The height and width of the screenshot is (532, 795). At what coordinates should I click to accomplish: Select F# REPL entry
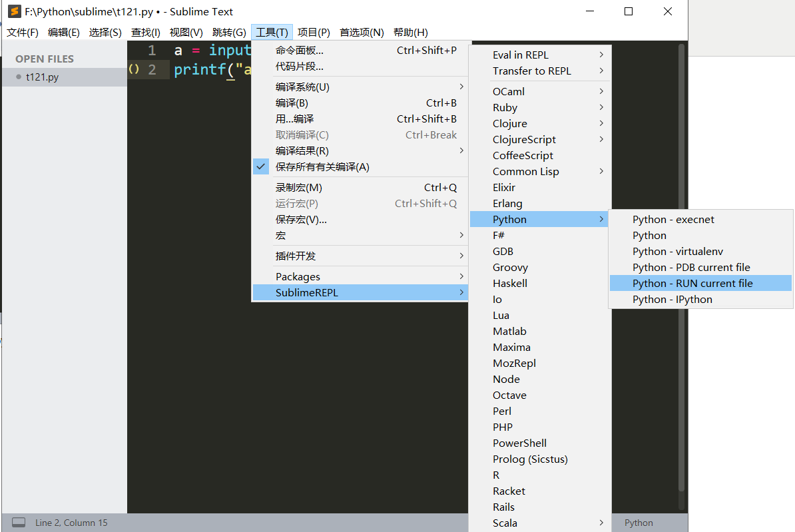coord(539,235)
